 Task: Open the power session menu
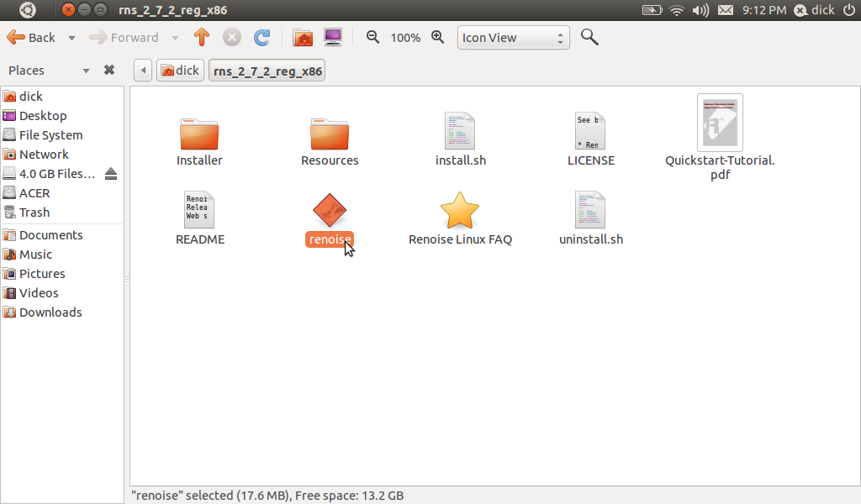tap(849, 10)
